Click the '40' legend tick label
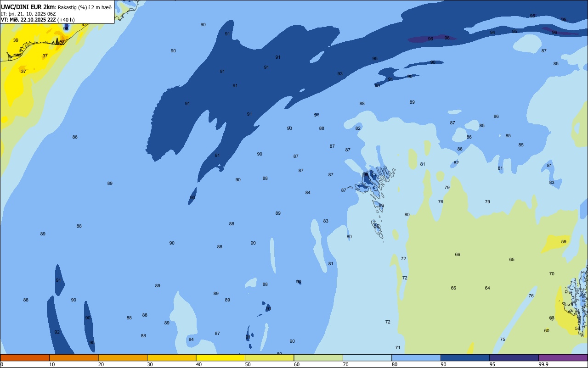588x368 pixels. [x=199, y=364]
